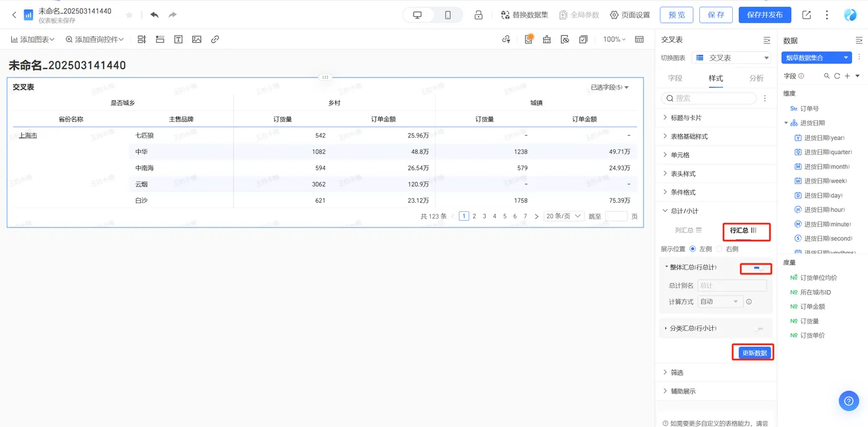Click the next page arrow
Screen dimensions: 868x427
tap(536, 216)
